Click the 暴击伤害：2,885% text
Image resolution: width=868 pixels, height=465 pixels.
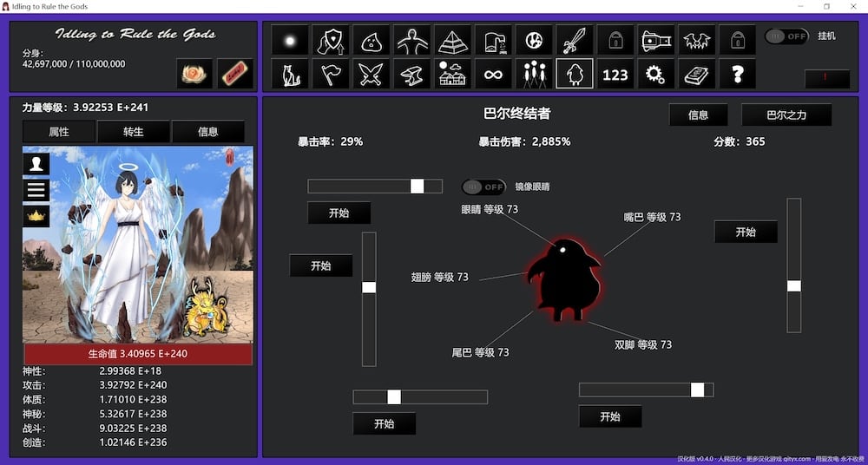pyautogui.click(x=525, y=141)
